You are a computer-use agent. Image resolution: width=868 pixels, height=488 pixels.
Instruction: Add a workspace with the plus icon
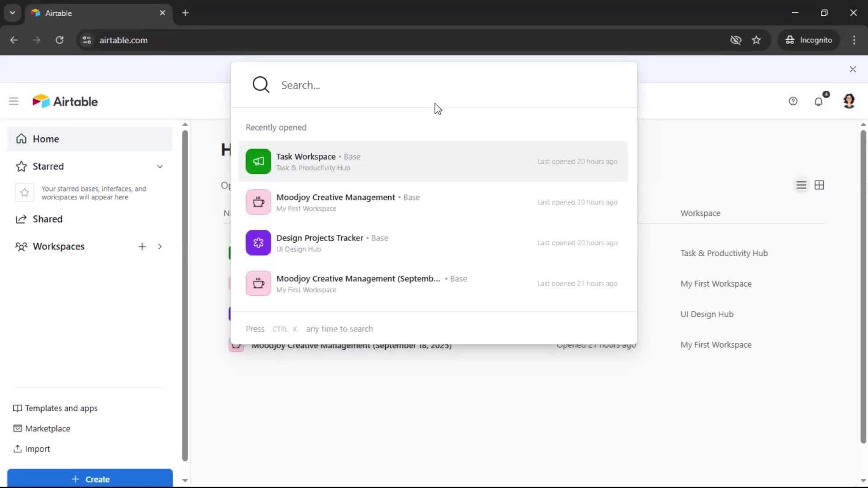point(142,247)
